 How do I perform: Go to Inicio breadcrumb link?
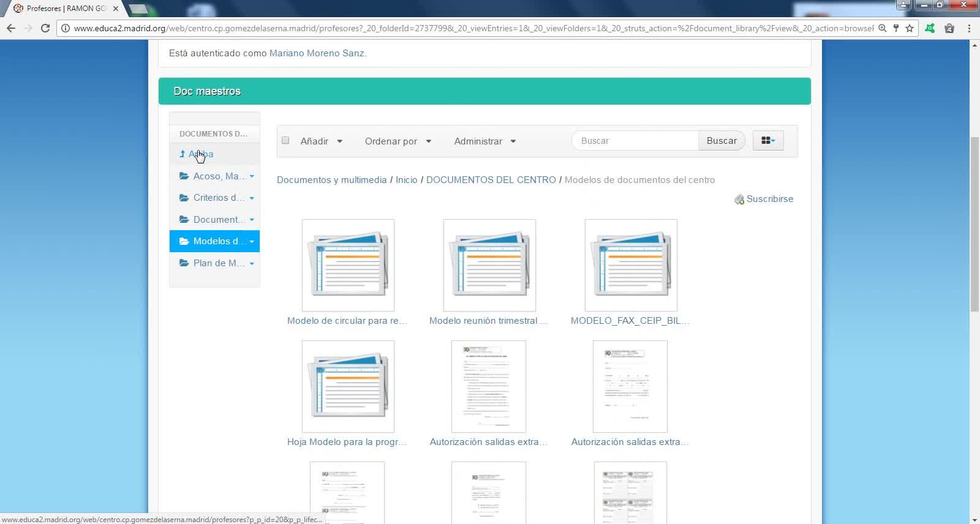[406, 180]
